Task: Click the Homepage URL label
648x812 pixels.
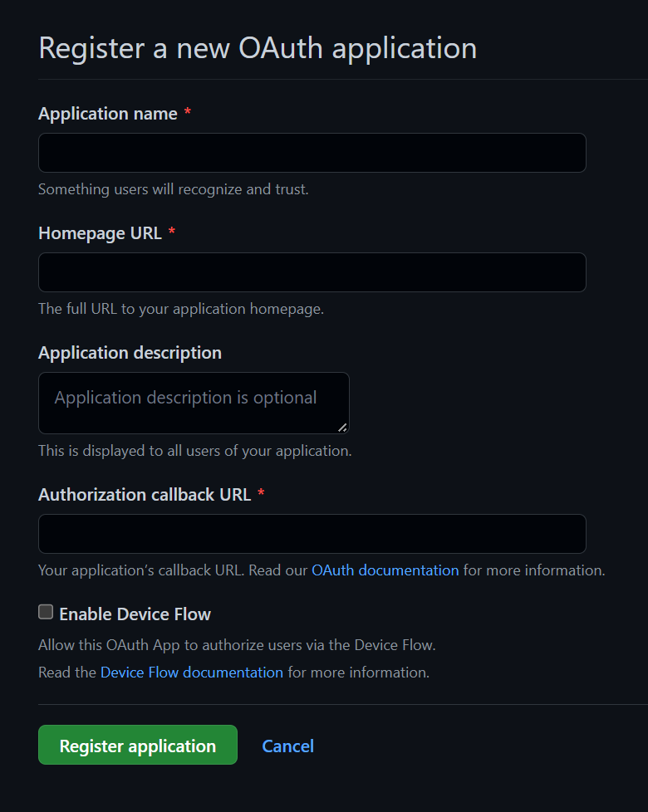Action: point(100,233)
